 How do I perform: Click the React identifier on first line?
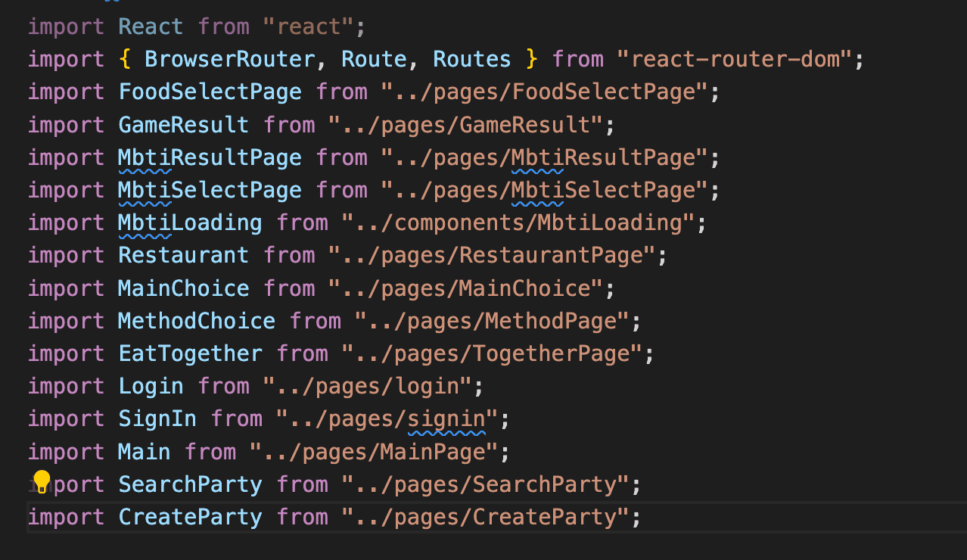[x=151, y=26]
